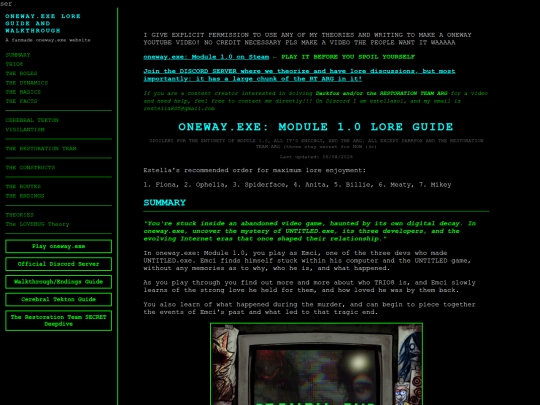
Task: Open THEORIES sidebar link
Action: click(x=20, y=215)
